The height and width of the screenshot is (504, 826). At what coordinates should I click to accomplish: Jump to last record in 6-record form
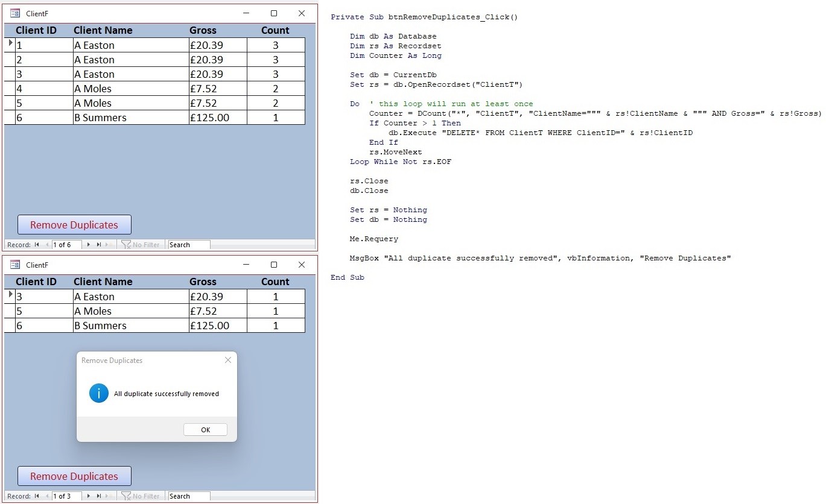(x=98, y=245)
